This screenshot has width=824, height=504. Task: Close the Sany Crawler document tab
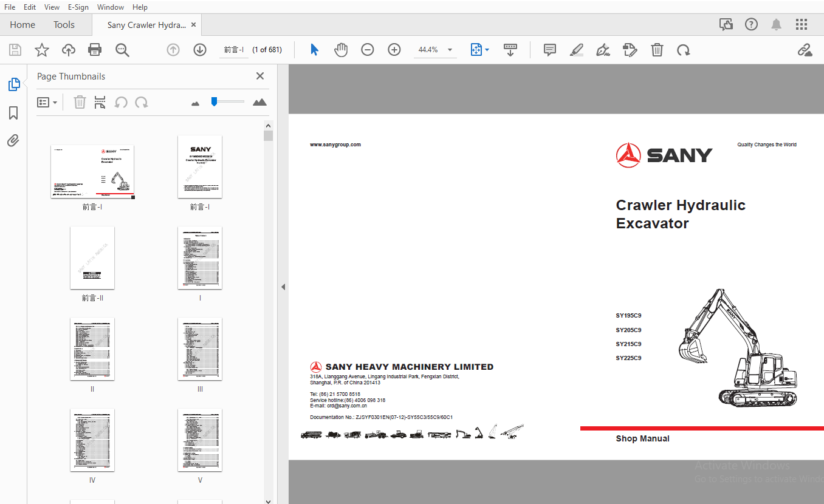tap(193, 25)
